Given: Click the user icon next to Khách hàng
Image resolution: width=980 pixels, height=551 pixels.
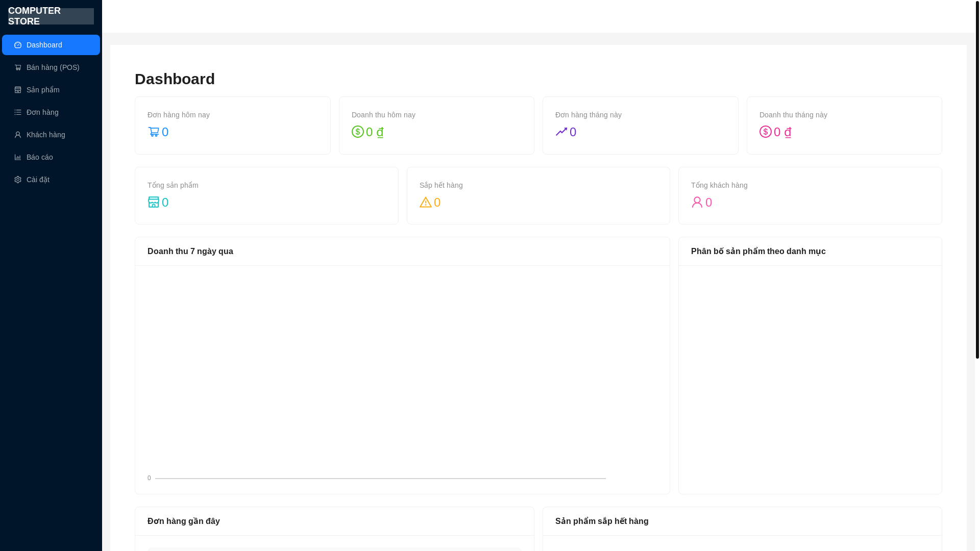Looking at the screenshot, I should click(x=18, y=135).
